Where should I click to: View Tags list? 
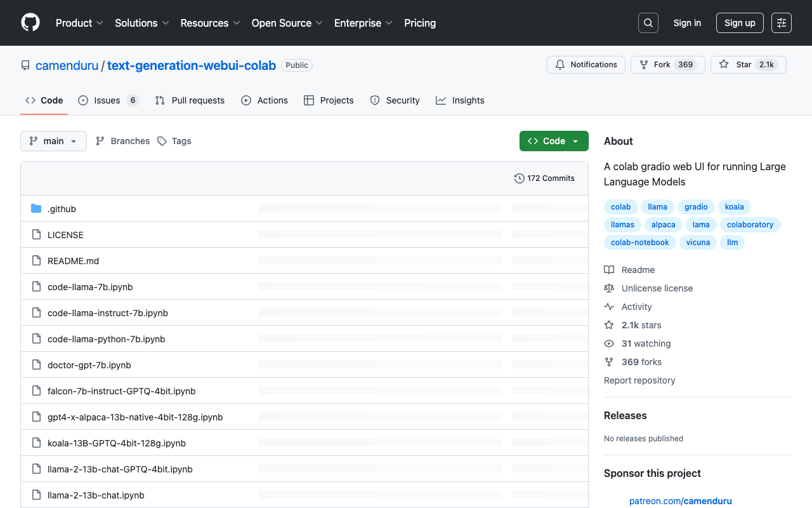click(174, 141)
